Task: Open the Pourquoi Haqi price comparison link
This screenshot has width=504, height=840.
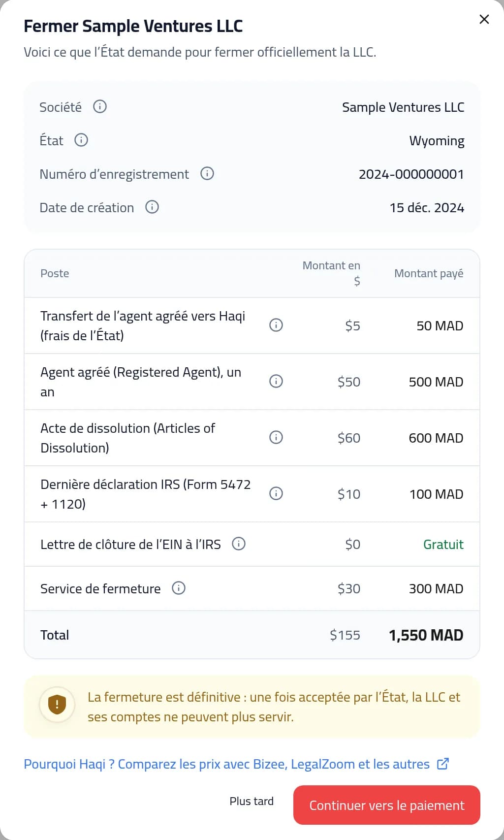Action: pos(236,764)
